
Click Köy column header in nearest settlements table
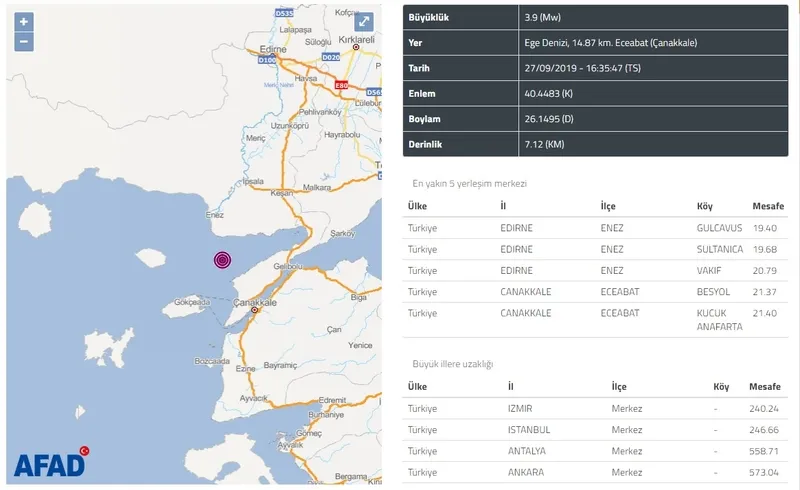pyautogui.click(x=705, y=206)
